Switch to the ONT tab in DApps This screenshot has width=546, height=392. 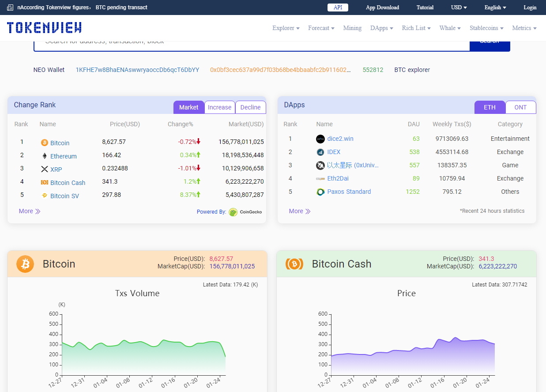tap(521, 107)
